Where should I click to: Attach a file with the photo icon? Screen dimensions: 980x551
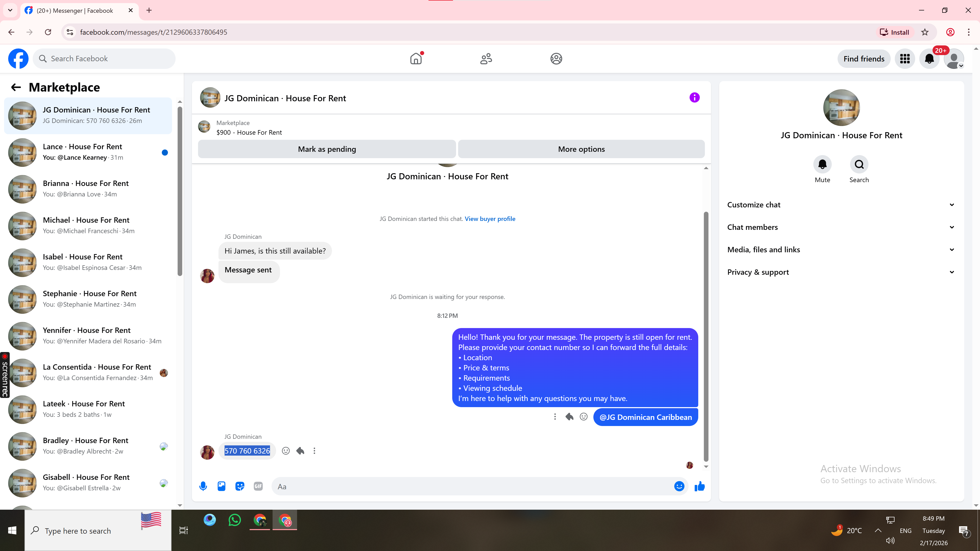222,486
